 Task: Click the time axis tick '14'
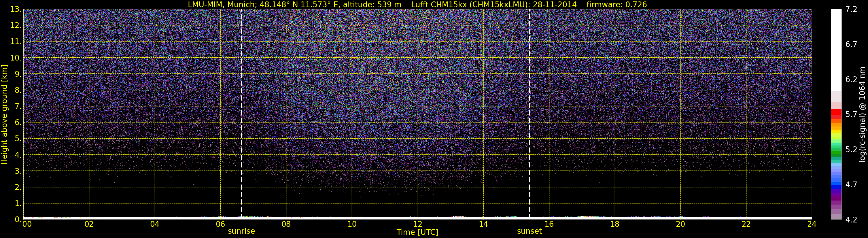(483, 224)
